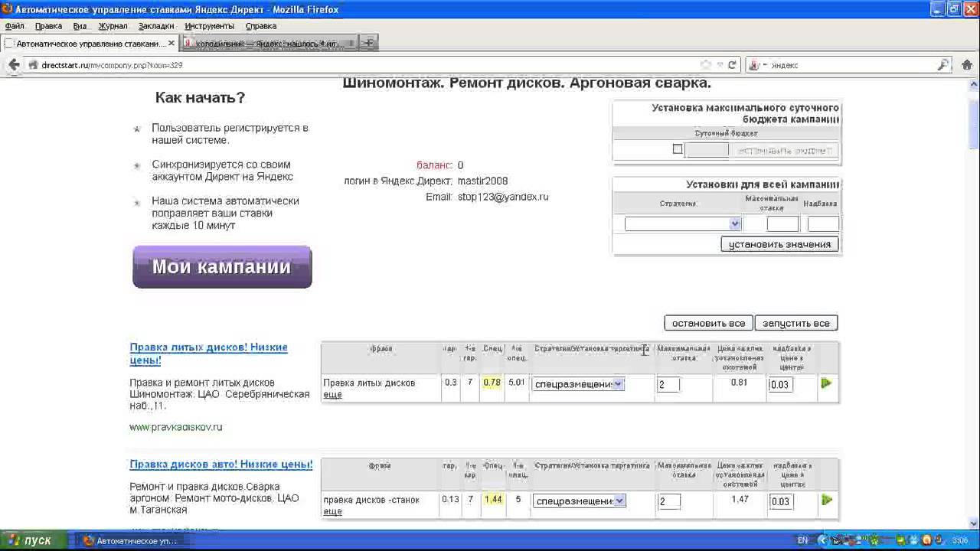
Task: Open the Firefox home page icon
Action: point(966,65)
